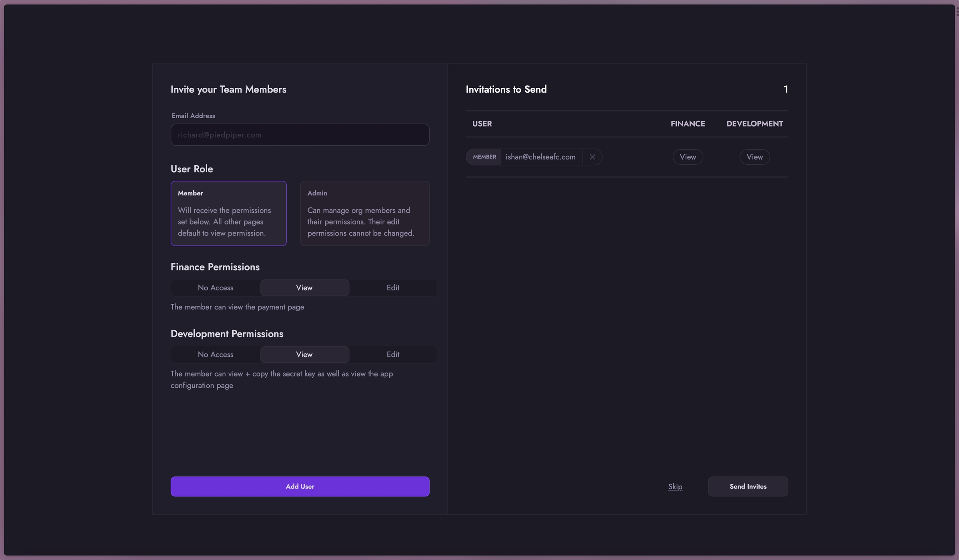Select View under Finance Permissions
This screenshot has height=560, width=959.
coord(304,288)
